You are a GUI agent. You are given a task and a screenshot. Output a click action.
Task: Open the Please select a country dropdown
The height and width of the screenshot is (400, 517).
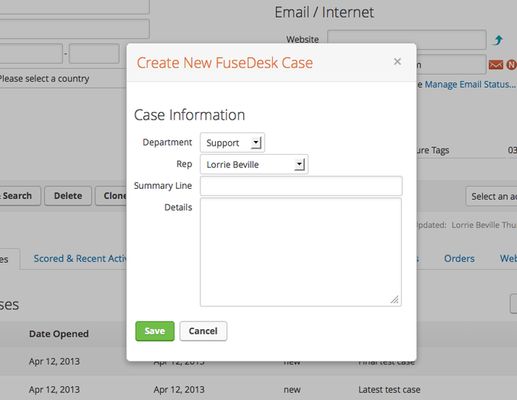[62, 79]
